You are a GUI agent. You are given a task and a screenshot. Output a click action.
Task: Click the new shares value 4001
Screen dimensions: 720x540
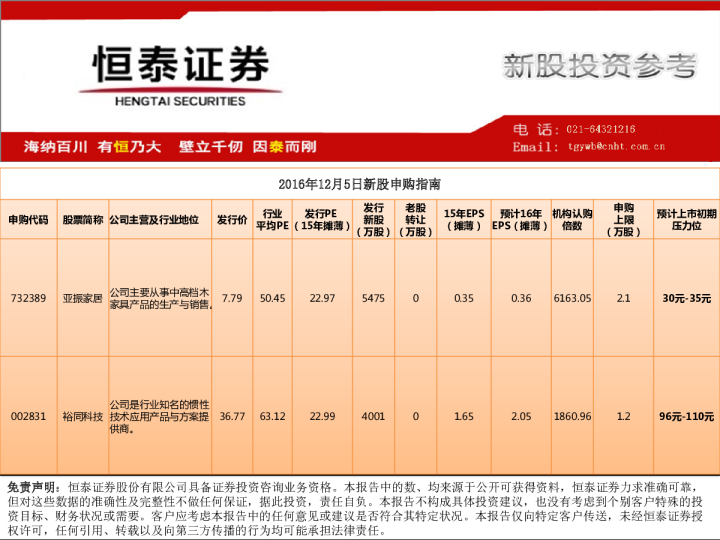373,416
